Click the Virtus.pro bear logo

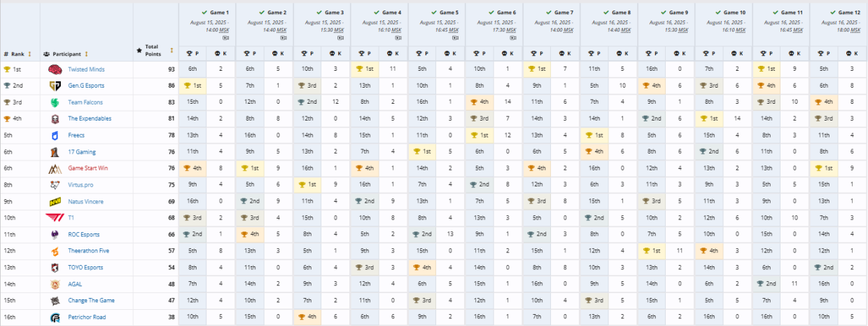[55, 185]
